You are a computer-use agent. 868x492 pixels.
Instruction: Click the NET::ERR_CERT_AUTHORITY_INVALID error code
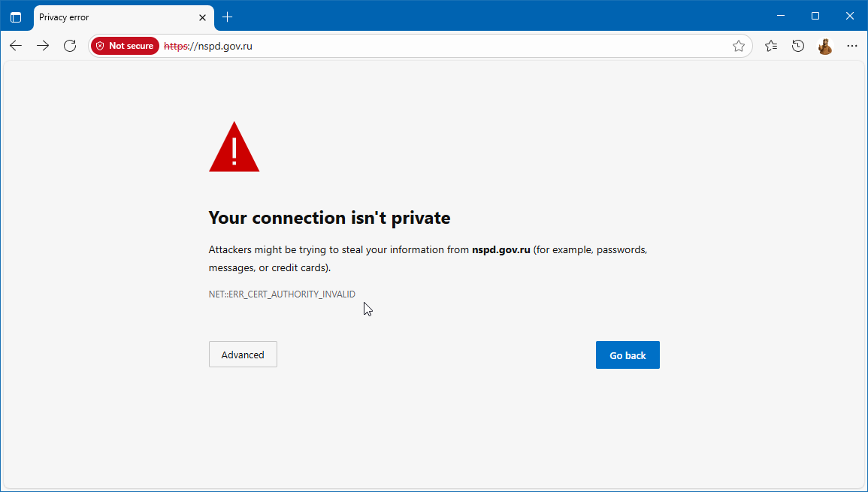tap(282, 294)
